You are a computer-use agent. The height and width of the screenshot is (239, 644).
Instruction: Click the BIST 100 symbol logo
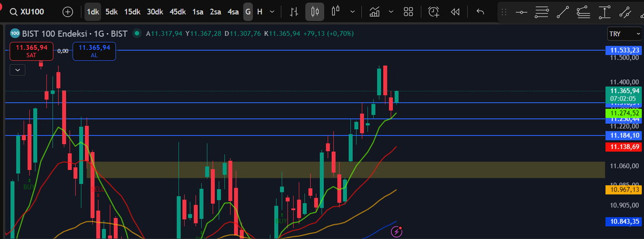(14, 33)
